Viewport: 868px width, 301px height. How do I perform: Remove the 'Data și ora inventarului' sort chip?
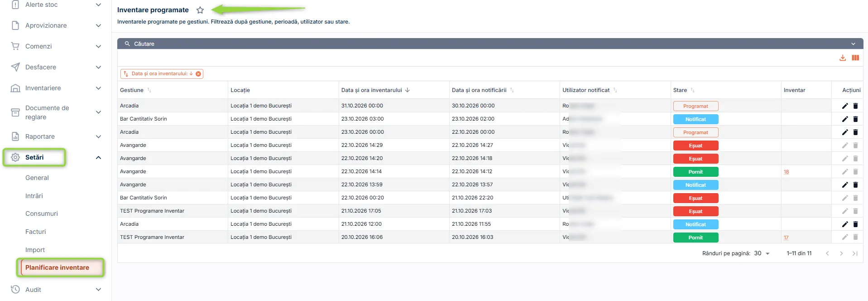(198, 74)
